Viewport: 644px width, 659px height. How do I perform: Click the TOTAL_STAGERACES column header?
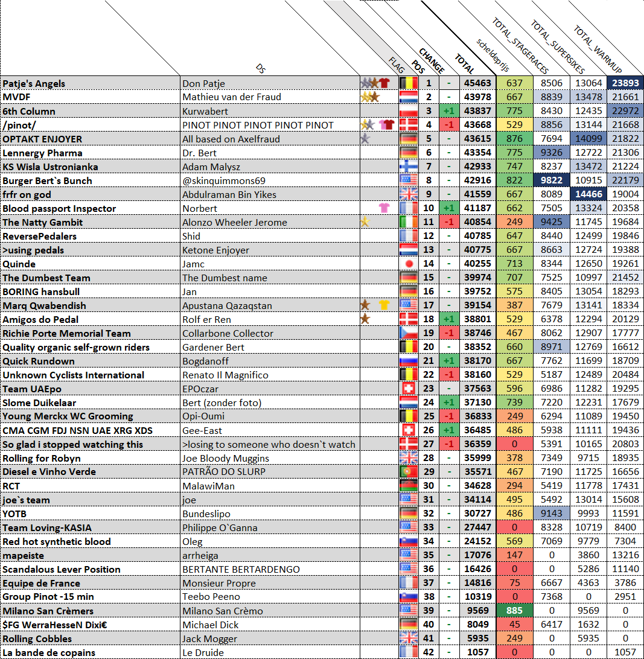coord(520,46)
